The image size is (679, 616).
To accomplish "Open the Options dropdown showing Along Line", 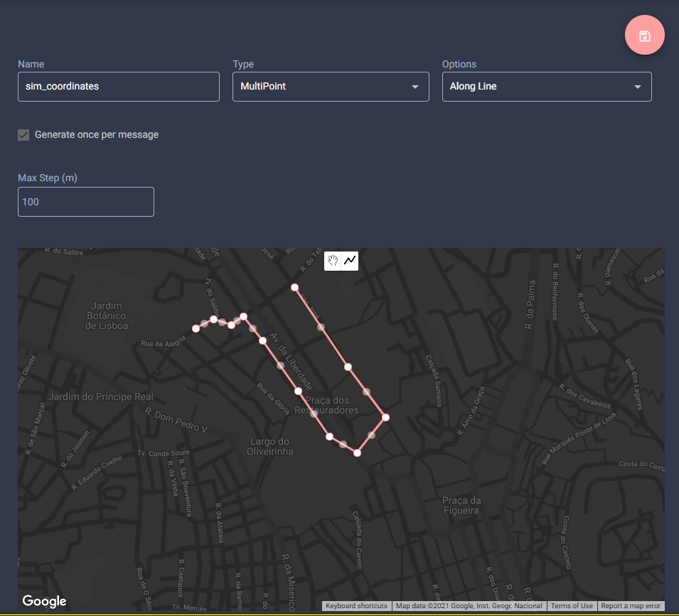I will coord(546,86).
